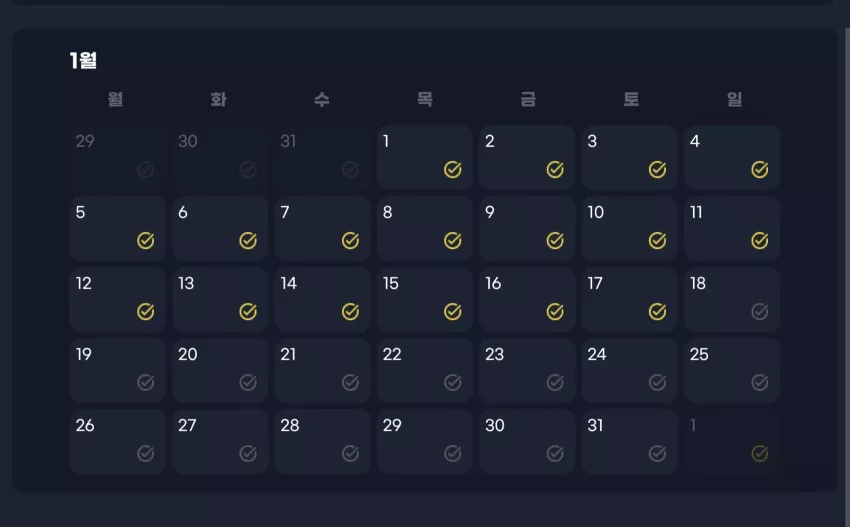Click the 1월 month heading
Image resolution: width=850 pixels, height=527 pixels.
pyautogui.click(x=83, y=60)
